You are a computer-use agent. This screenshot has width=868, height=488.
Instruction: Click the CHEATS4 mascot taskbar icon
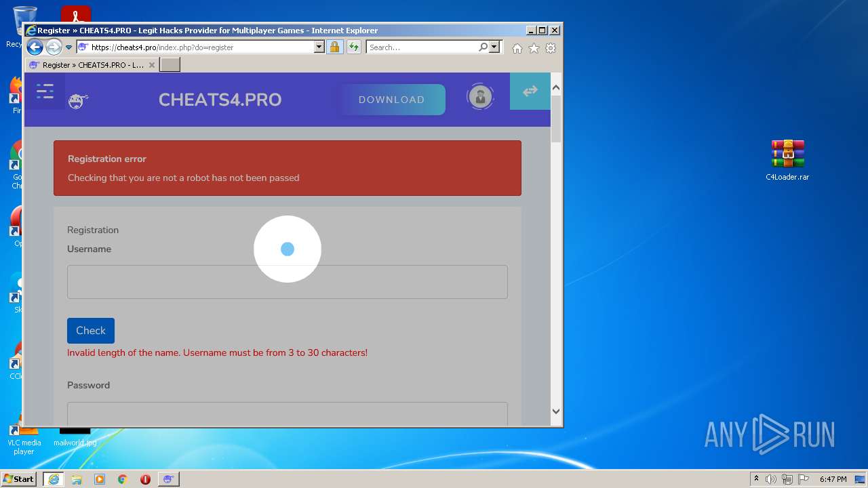(168, 479)
